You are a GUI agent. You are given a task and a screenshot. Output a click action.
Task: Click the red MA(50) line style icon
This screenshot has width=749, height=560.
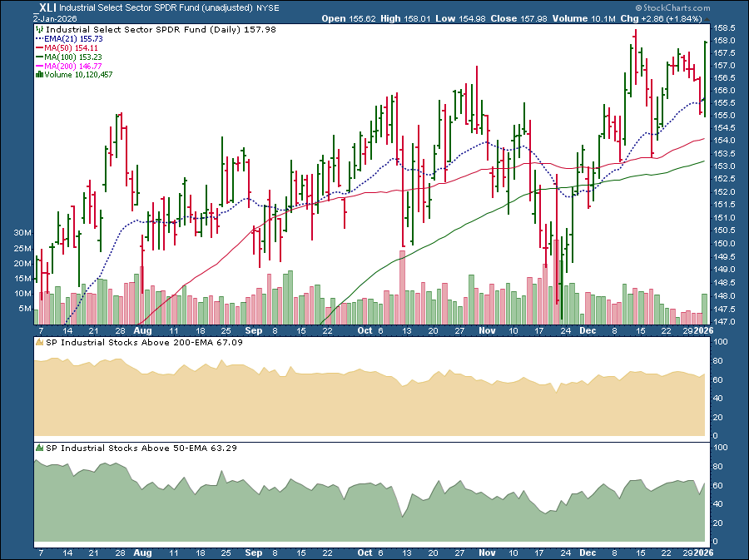38,47
